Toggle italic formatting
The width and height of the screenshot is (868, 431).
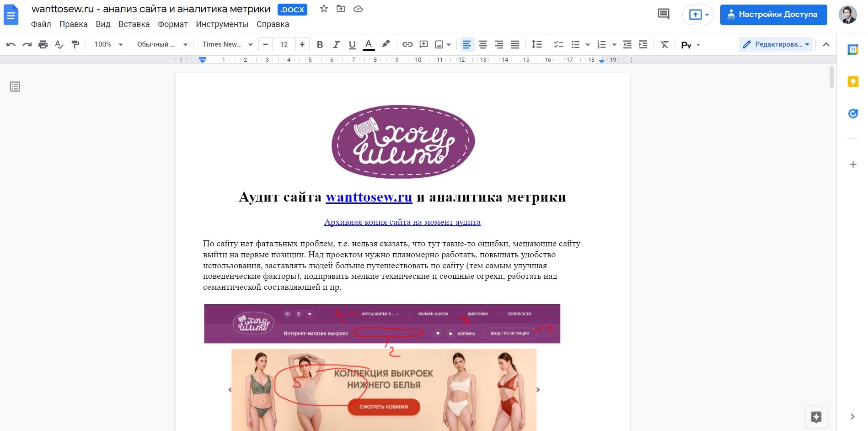(336, 44)
